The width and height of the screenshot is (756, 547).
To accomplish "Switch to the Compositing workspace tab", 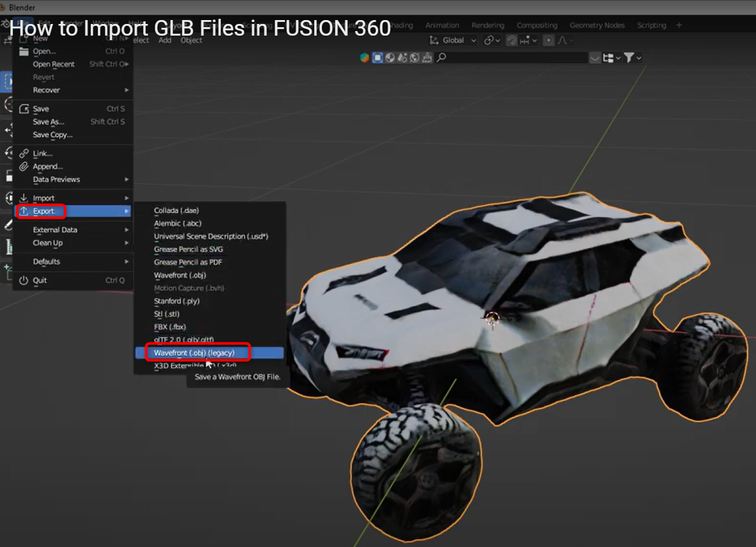I will 536,25.
